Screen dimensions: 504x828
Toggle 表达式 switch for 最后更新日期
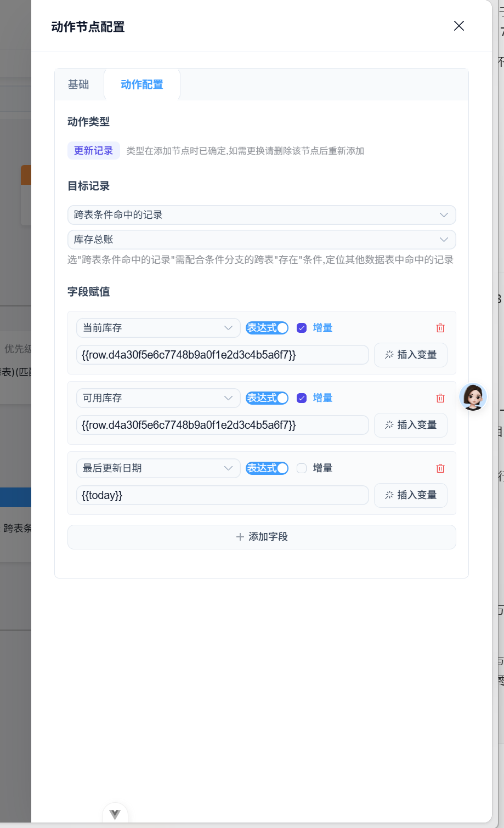(267, 468)
